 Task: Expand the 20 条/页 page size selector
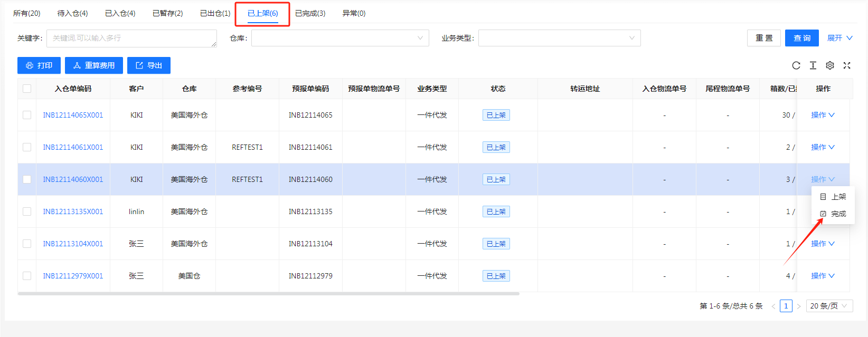click(829, 306)
